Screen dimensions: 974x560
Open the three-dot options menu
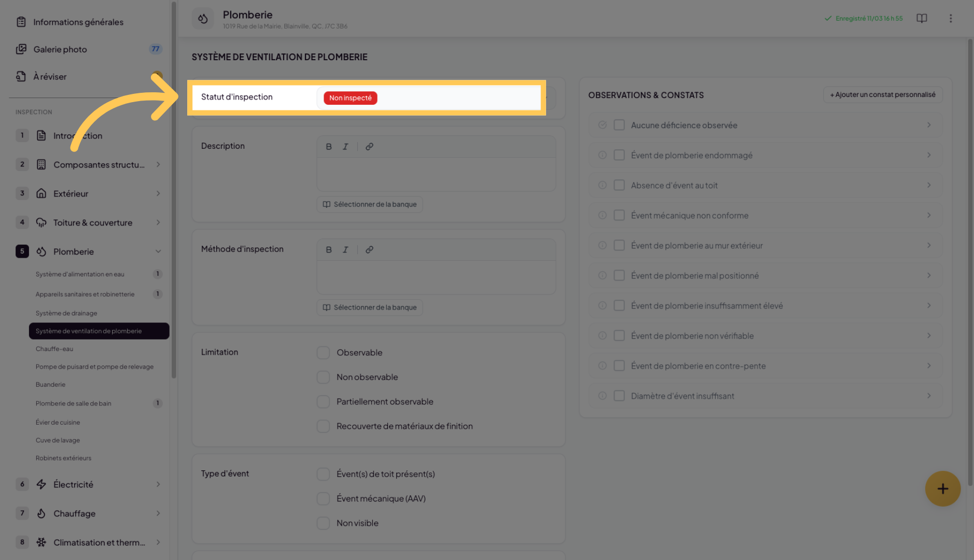click(951, 19)
